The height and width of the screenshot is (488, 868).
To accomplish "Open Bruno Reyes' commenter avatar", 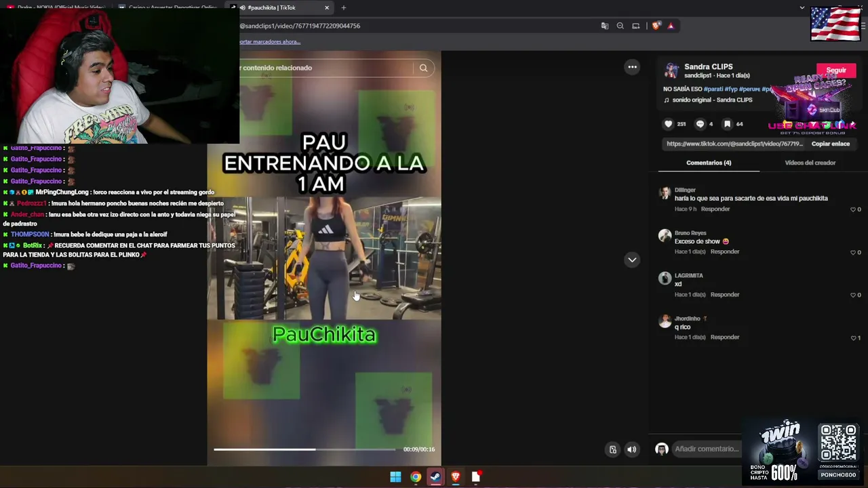I will tap(665, 236).
